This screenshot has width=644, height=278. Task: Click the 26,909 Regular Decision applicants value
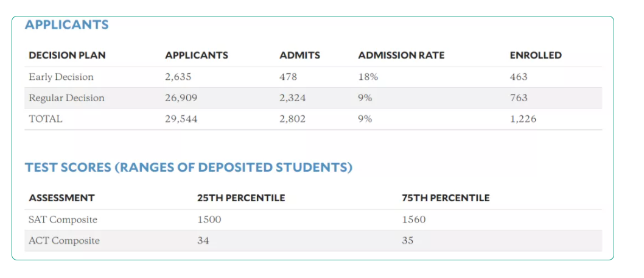(181, 98)
